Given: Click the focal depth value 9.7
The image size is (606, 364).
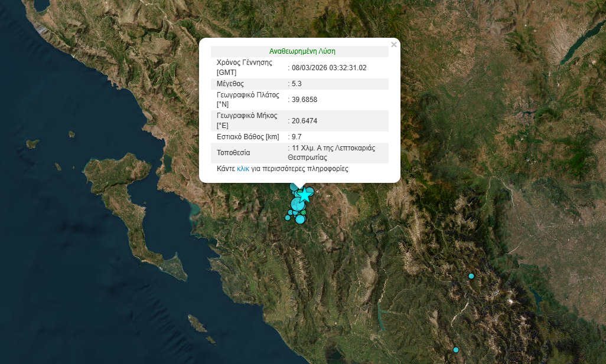Looking at the screenshot, I should click(x=297, y=137).
